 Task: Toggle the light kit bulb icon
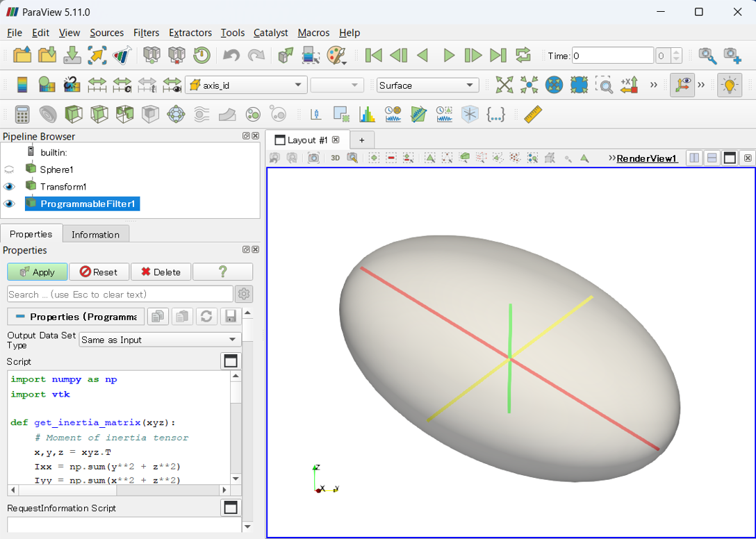(x=729, y=85)
